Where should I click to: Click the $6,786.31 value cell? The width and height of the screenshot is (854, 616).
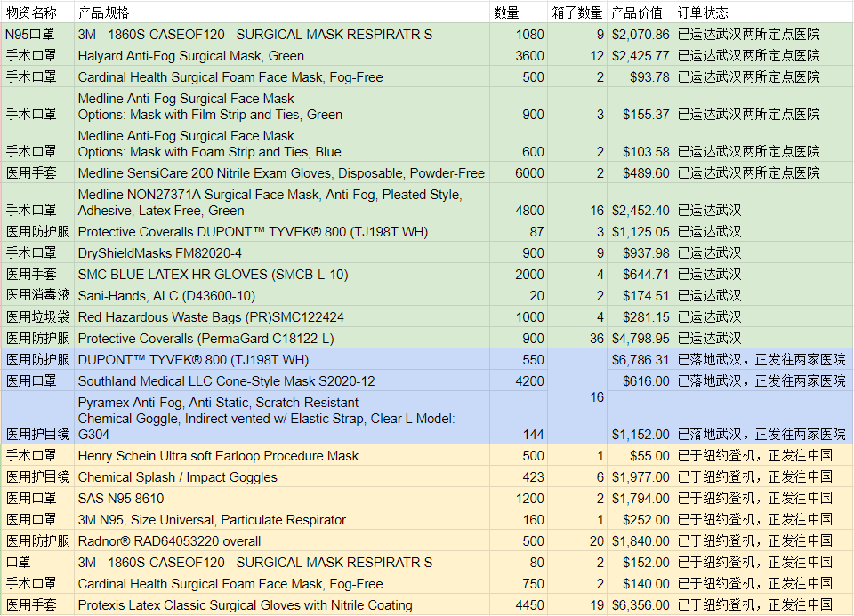640,359
